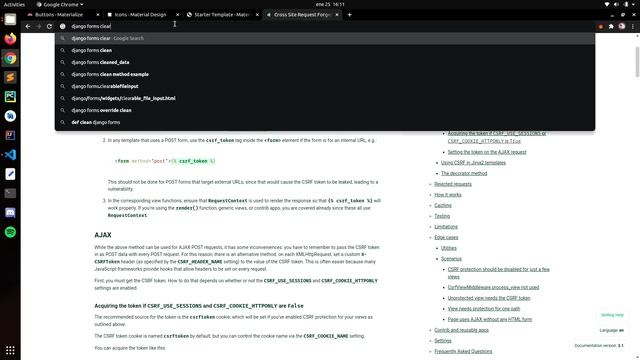The image size is (640, 360).
Task: Reload the current page
Action: [x=49, y=26]
